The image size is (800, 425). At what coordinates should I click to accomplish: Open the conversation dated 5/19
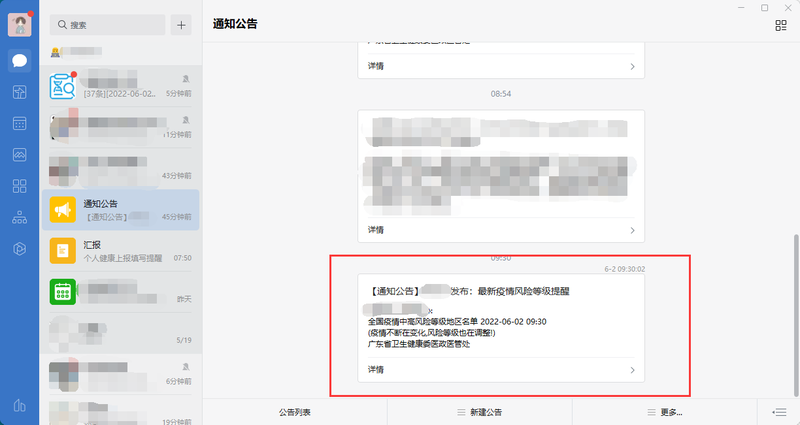(x=120, y=333)
